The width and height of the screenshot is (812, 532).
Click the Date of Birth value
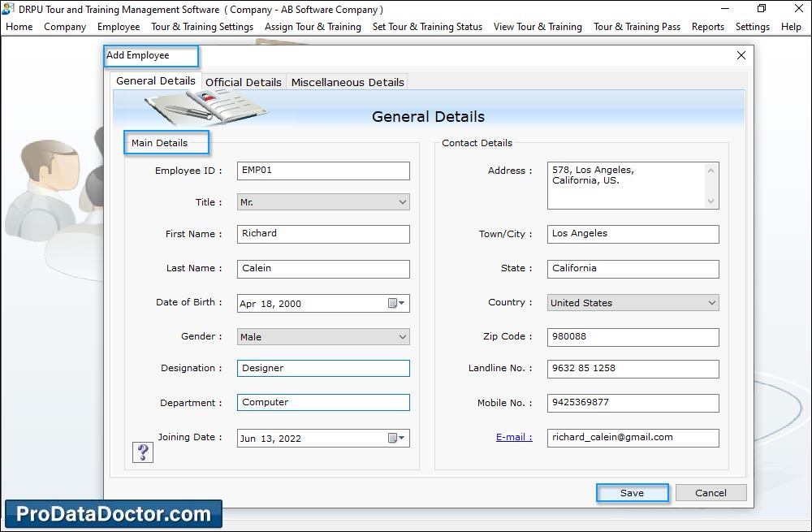coord(270,304)
